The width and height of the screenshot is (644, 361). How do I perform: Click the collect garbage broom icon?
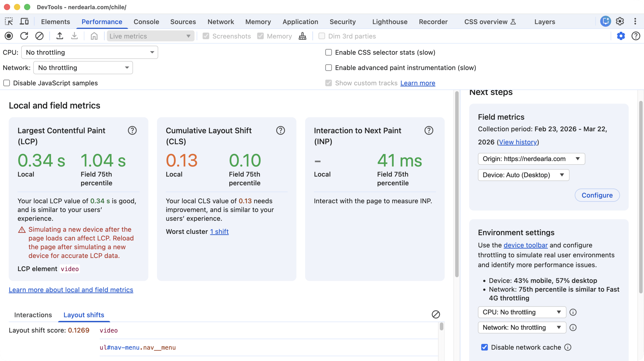tap(302, 36)
